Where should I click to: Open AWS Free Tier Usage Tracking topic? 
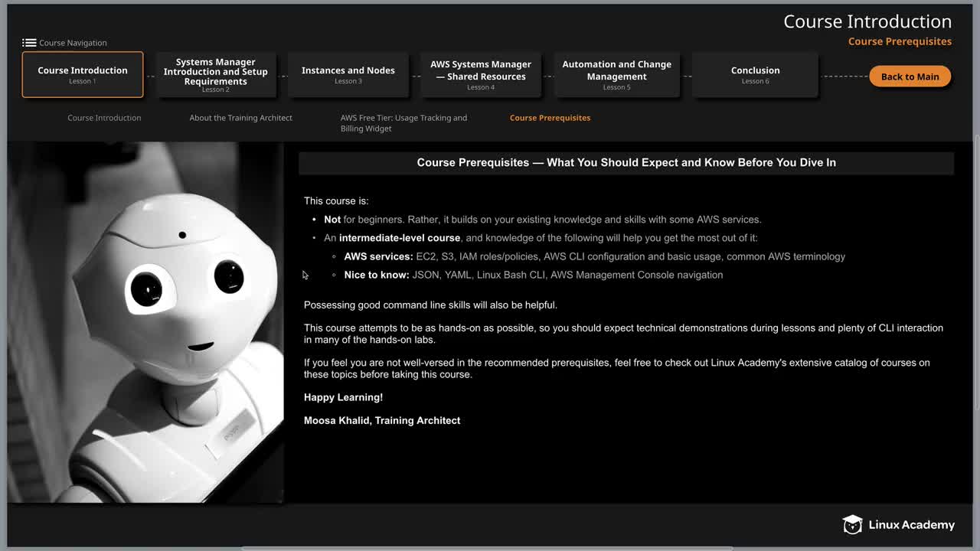[403, 123]
